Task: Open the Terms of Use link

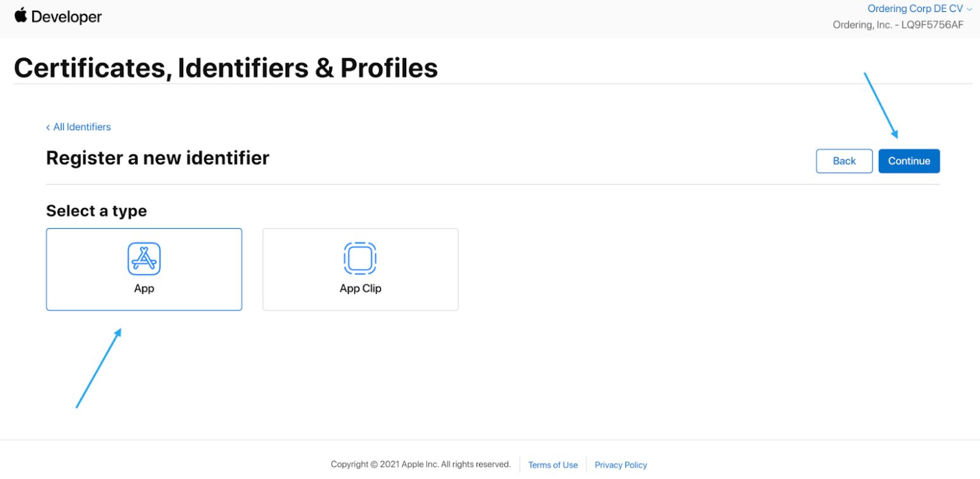Action: pyautogui.click(x=553, y=464)
